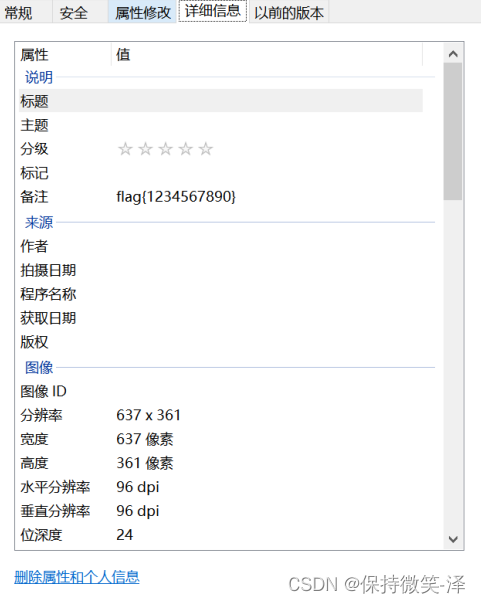
Task: Click the 高度 value 361 像素
Action: tap(145, 463)
